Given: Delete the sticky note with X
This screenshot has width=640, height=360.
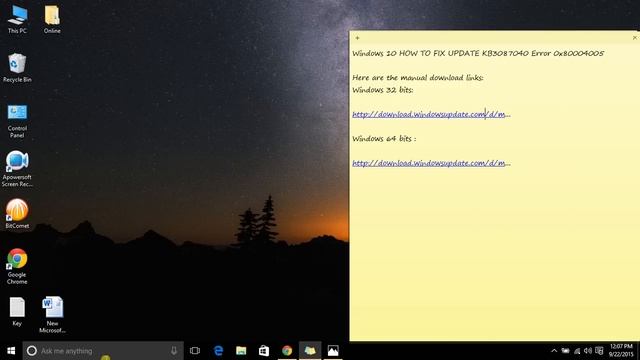Looking at the screenshot, I should pos(634,38).
